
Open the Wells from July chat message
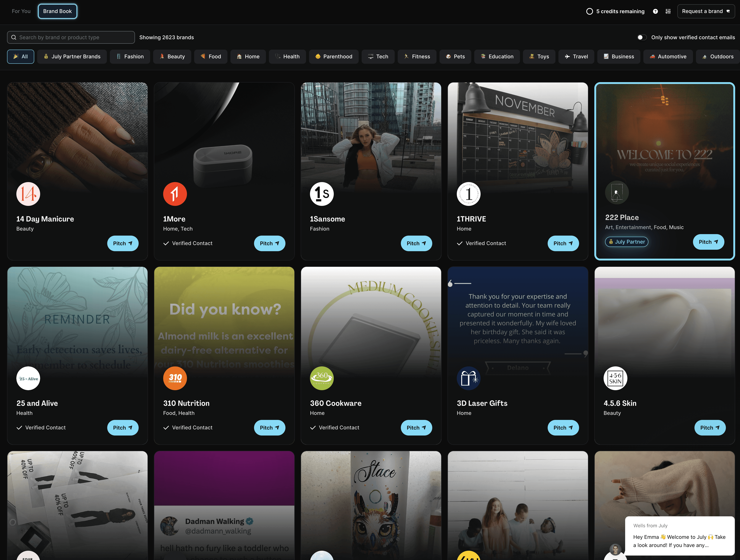[679, 537]
